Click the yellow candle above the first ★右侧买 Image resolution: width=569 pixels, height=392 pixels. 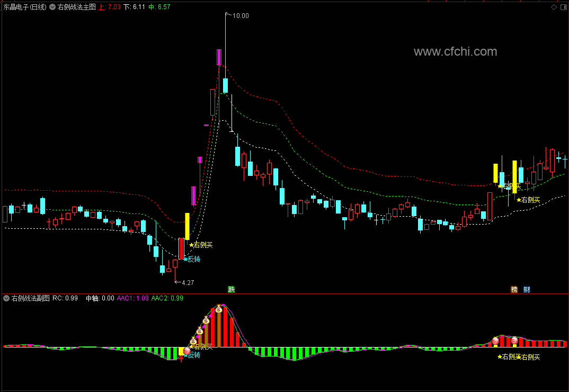(187, 226)
